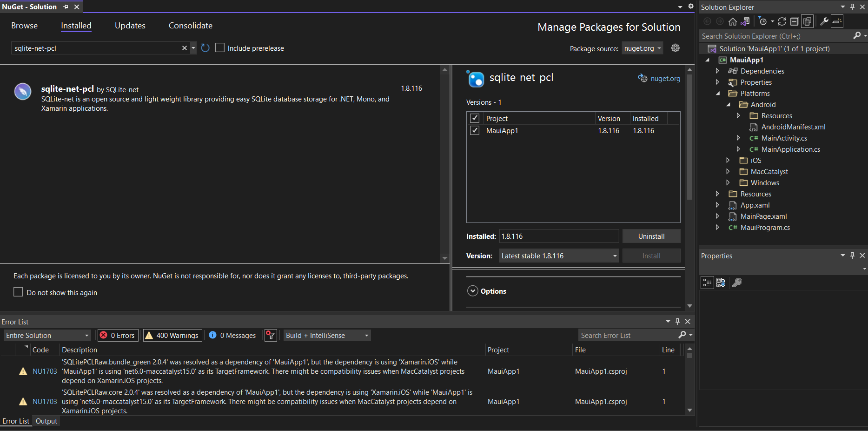The width and height of the screenshot is (868, 431).
Task: Open the Entire Solution scope dropdown
Action: point(47,335)
